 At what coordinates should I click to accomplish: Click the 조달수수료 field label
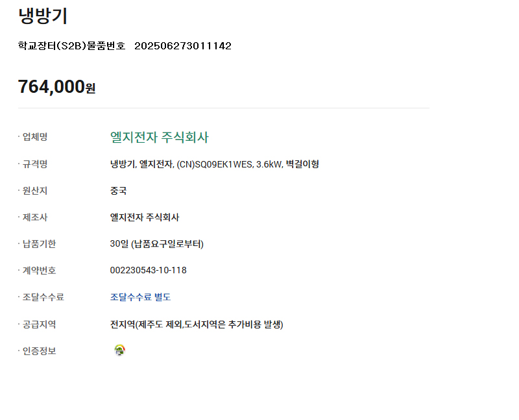tap(43, 297)
